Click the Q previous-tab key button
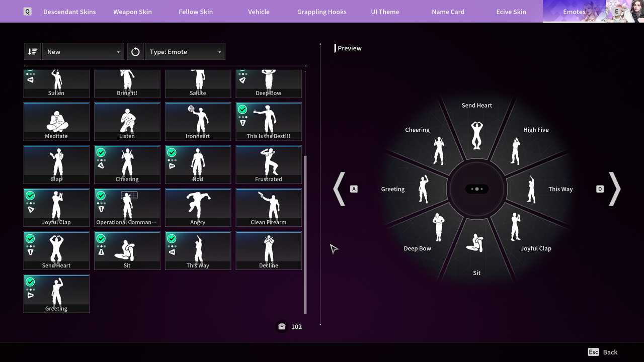The height and width of the screenshot is (362, 644). 28,12
